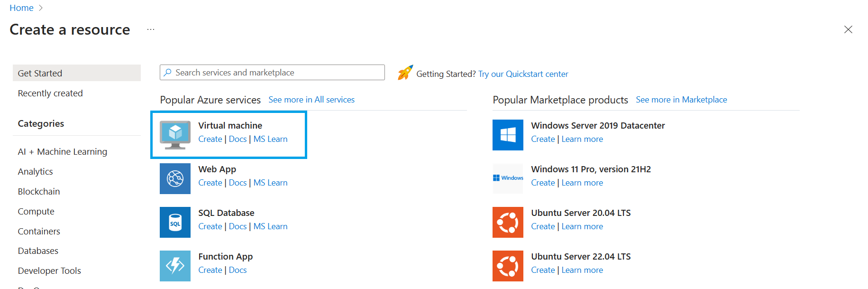Image resolution: width=868 pixels, height=289 pixels.
Task: Click the Function App lightning icon
Action: [x=175, y=266]
